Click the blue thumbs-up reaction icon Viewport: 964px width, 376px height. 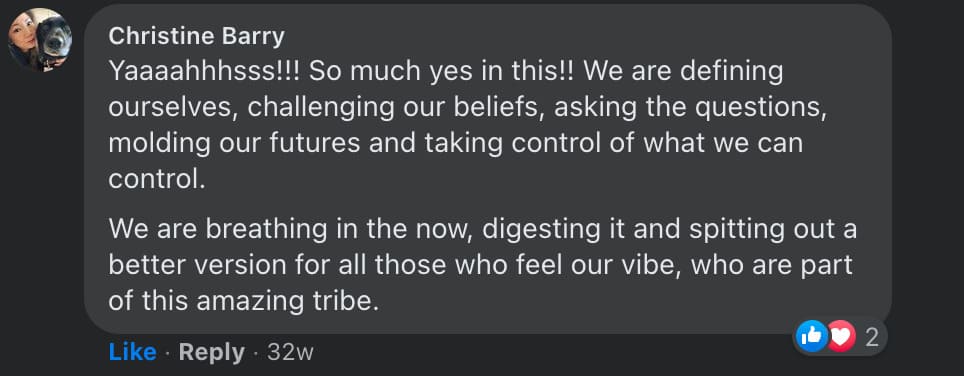812,337
